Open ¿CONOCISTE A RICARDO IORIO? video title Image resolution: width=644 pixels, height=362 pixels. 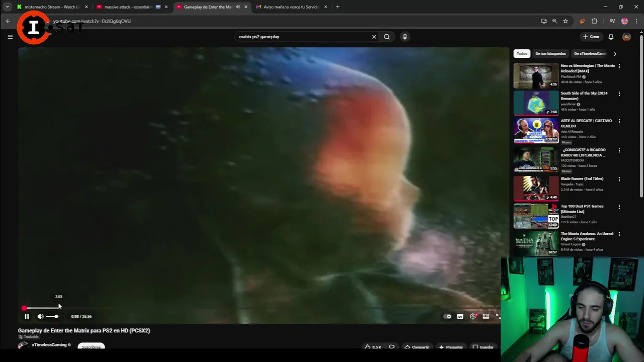[584, 152]
